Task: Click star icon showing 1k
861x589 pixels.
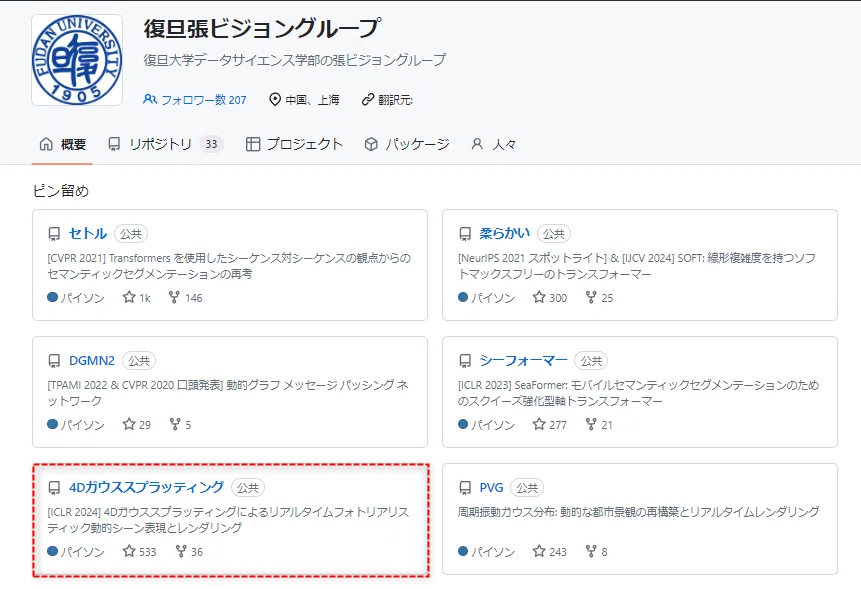Action: (129, 298)
